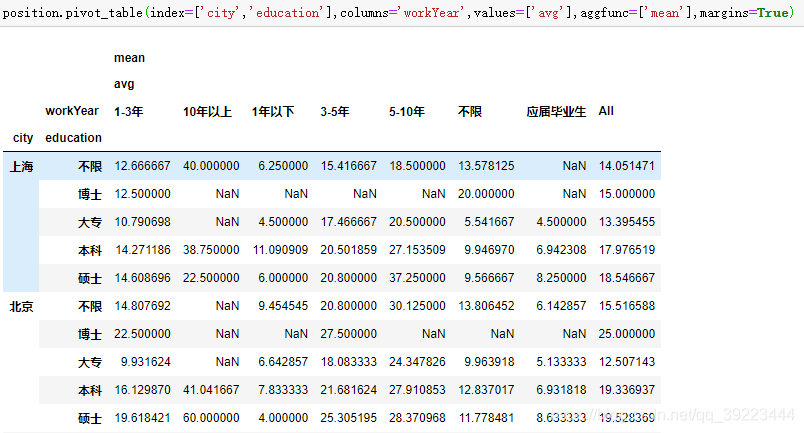
Task: Select cell value 24.347826
Action: 417,362
